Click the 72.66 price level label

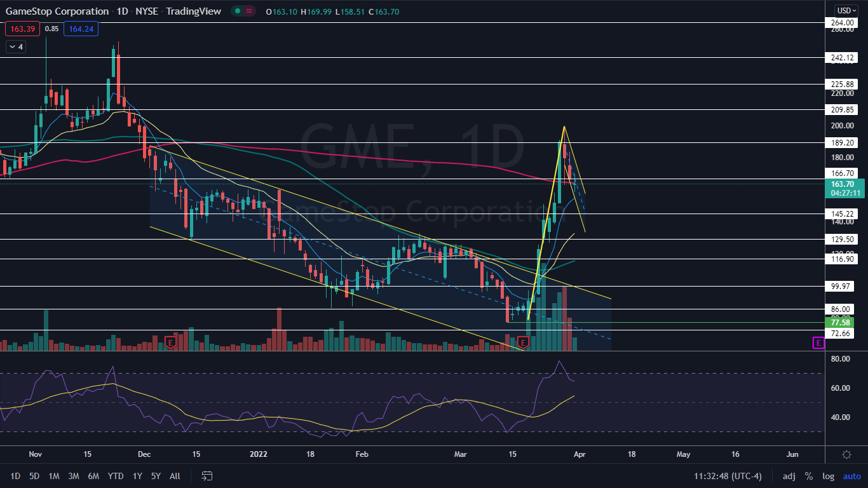click(x=842, y=334)
